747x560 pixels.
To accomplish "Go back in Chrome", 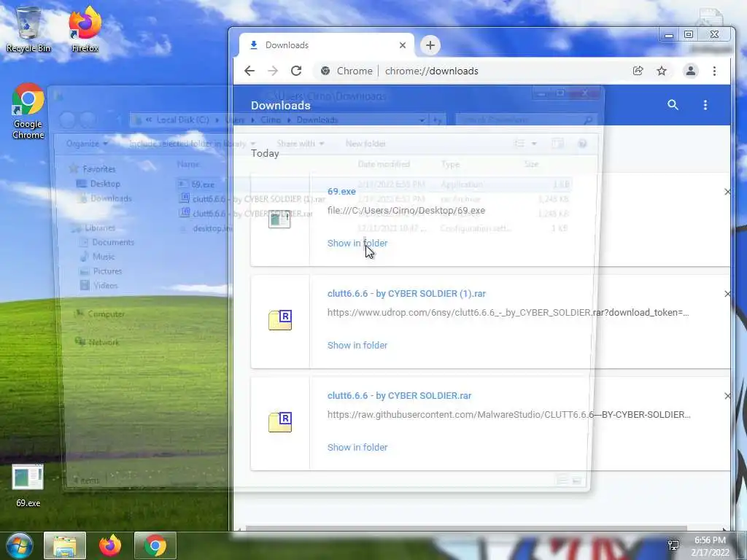I will coord(249,71).
